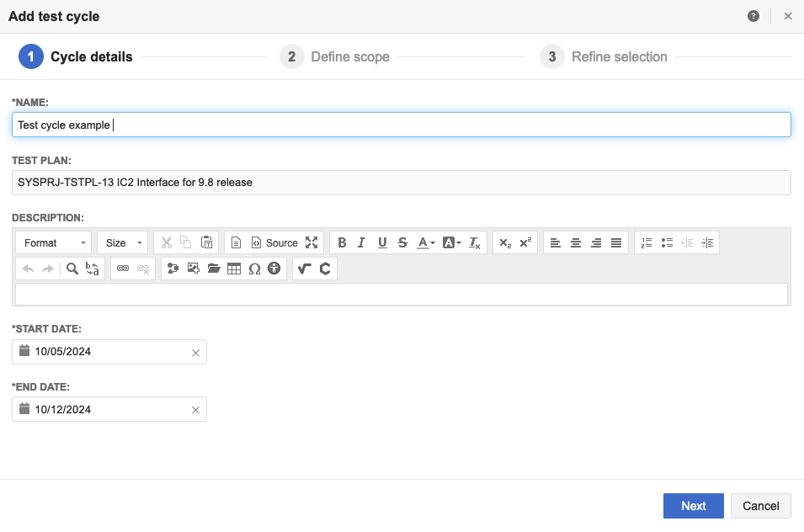
Task: Open the special character (Omega) picker
Action: 254,269
